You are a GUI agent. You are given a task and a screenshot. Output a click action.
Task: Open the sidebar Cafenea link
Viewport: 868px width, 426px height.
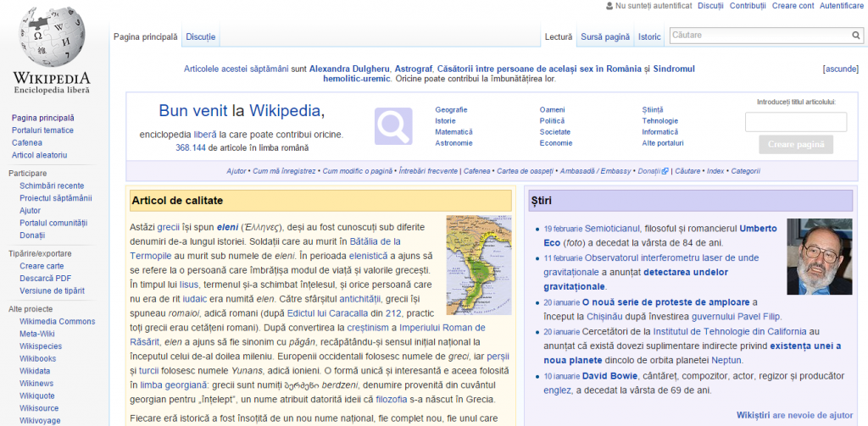pos(26,143)
